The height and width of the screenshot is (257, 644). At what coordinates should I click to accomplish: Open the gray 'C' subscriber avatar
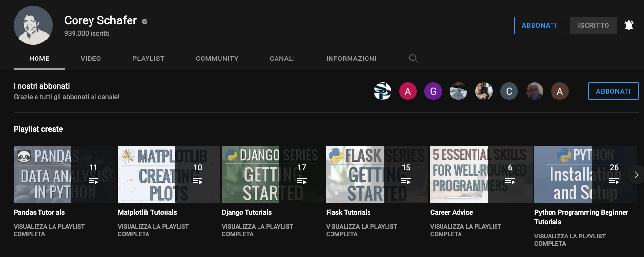click(x=509, y=91)
